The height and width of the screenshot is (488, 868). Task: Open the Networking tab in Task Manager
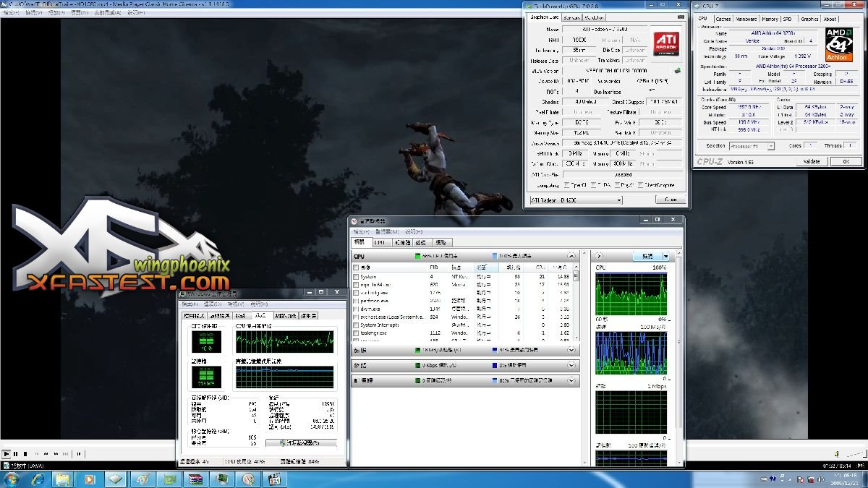[286, 316]
